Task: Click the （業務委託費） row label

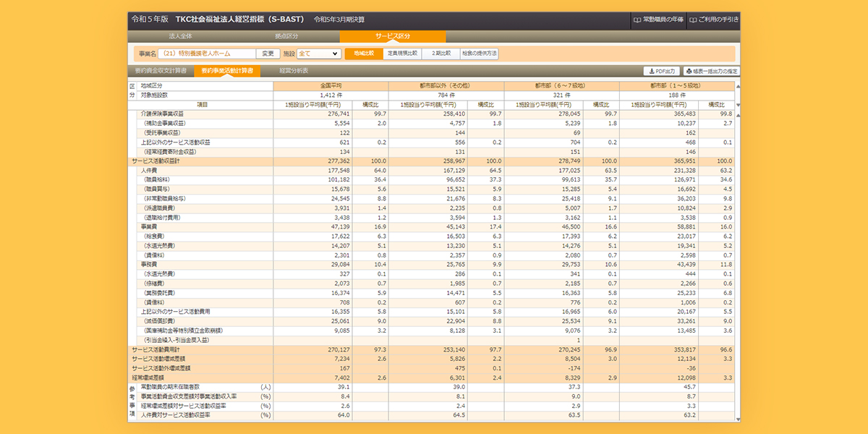Action: (x=158, y=293)
